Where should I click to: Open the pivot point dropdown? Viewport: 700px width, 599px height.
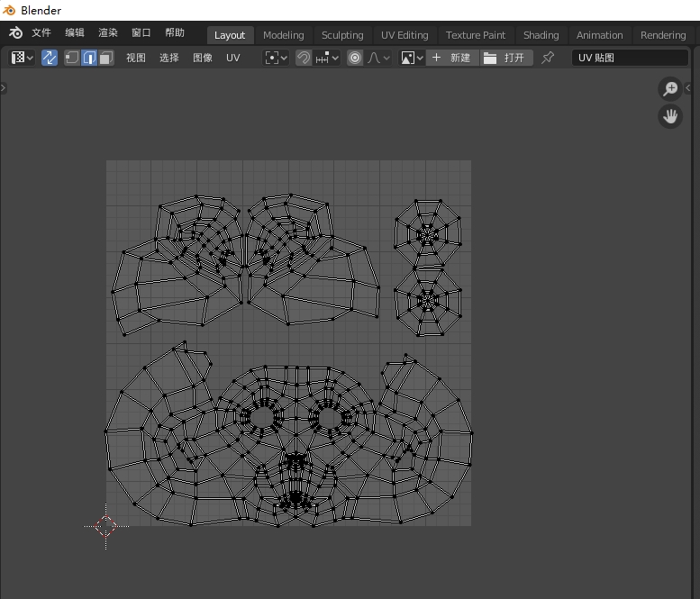point(276,58)
